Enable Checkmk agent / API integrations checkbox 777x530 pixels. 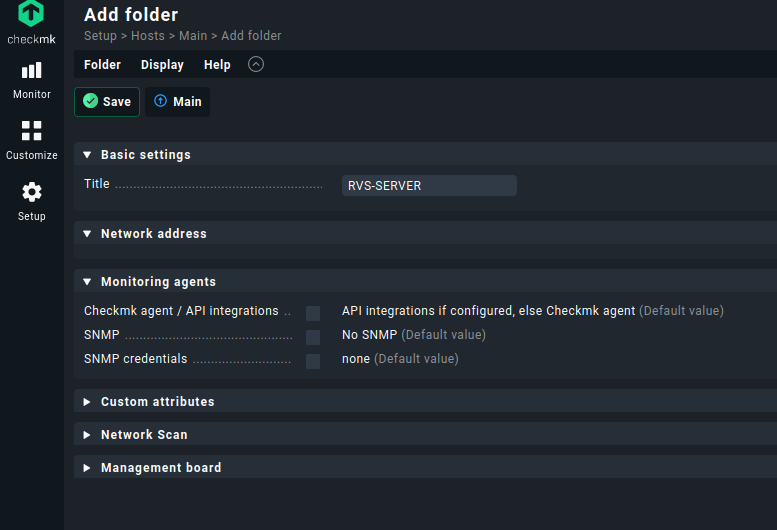(313, 312)
